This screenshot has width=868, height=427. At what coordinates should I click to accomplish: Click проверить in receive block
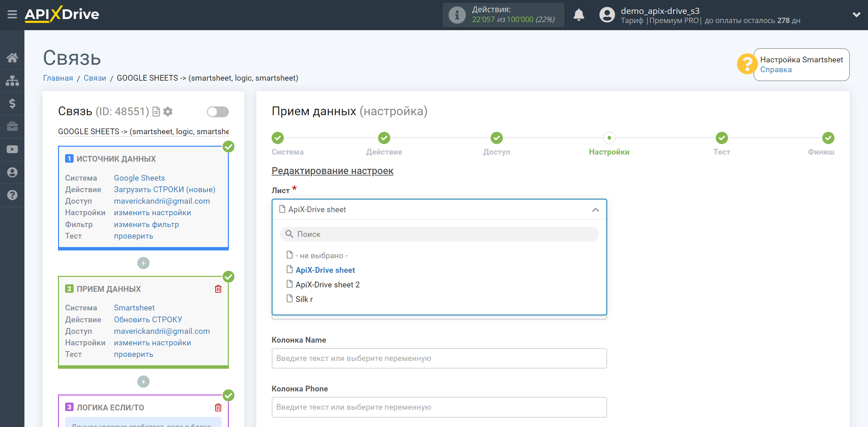pos(134,354)
